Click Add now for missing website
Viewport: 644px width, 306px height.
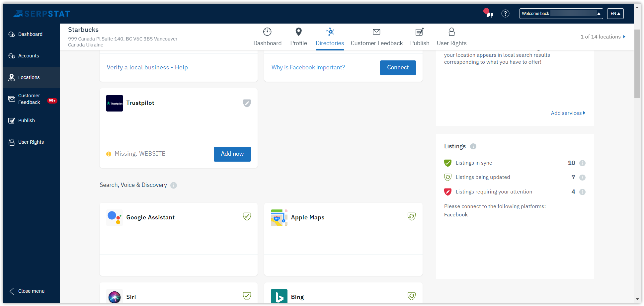(232, 154)
